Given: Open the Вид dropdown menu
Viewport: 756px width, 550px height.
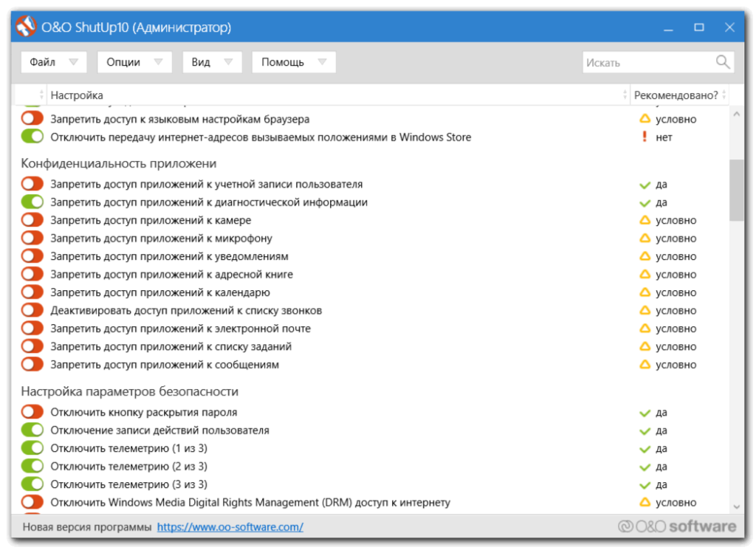Looking at the screenshot, I should point(211,63).
